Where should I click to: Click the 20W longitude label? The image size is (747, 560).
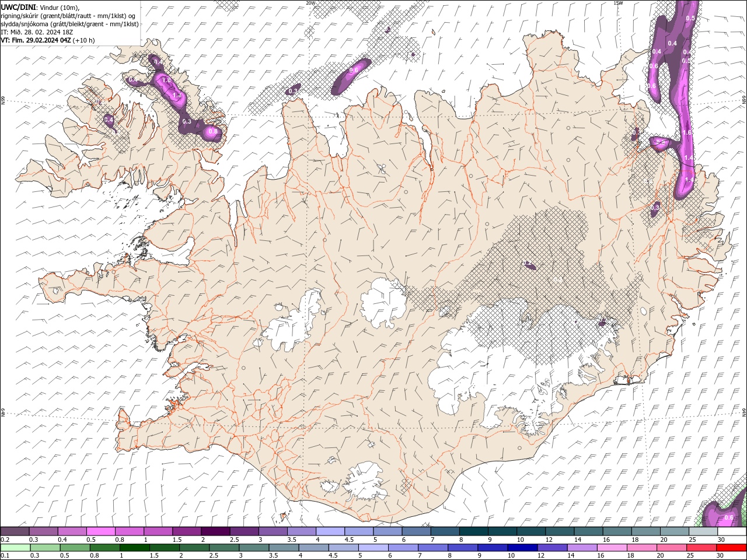(310, 3)
